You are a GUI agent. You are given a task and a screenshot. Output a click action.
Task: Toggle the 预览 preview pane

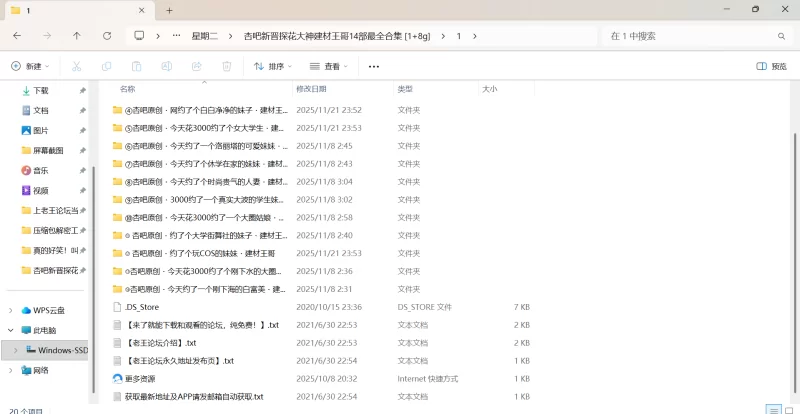click(771, 67)
